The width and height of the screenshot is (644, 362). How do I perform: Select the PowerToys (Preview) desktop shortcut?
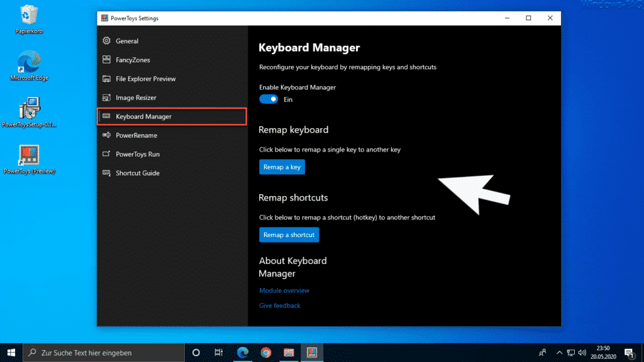coord(29,159)
